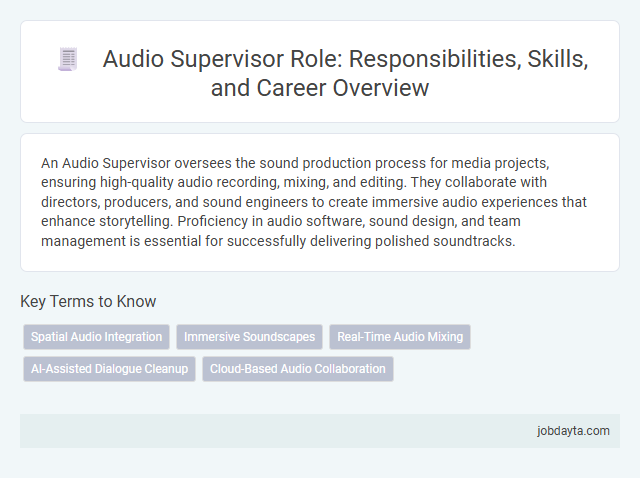Click the Audio Supervisor Role page title
Screen dimensions: 640x478
345,73
